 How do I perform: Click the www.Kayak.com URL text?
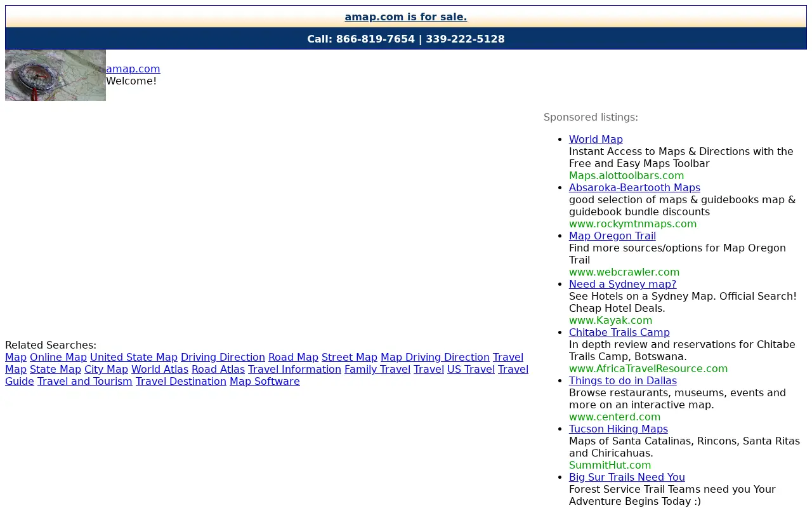coord(610,320)
